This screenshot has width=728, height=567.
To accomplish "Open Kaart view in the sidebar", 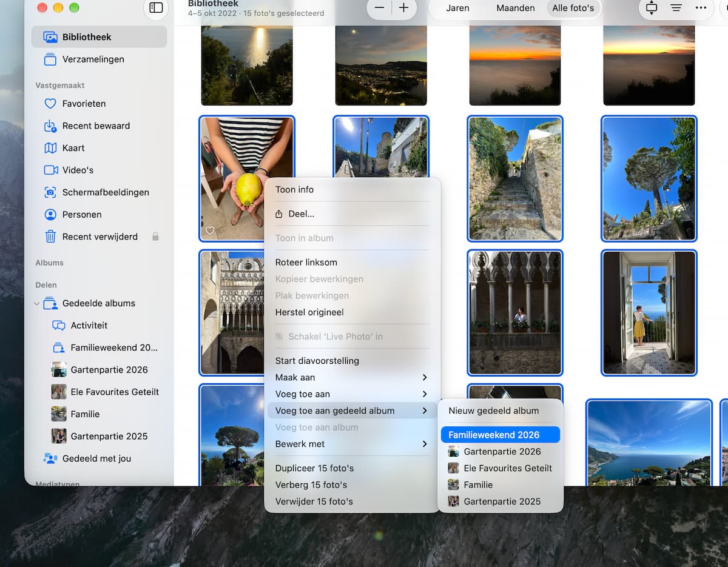I will 99,148.
